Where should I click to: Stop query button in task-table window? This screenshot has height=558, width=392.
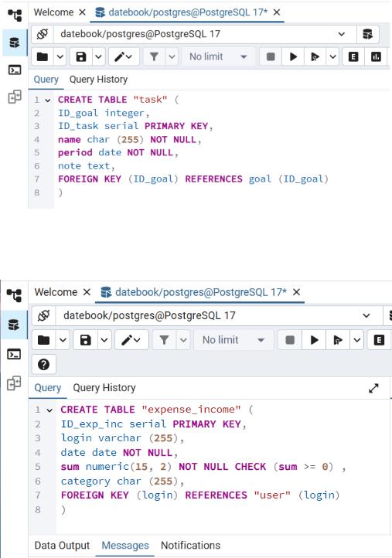[x=271, y=56]
